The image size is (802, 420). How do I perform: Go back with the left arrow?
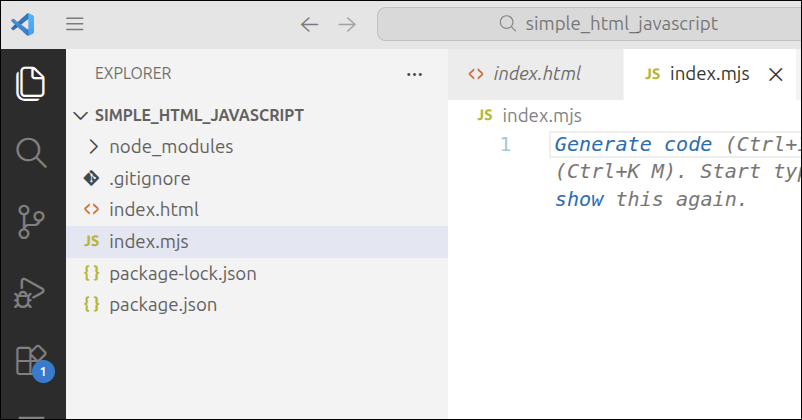309,24
